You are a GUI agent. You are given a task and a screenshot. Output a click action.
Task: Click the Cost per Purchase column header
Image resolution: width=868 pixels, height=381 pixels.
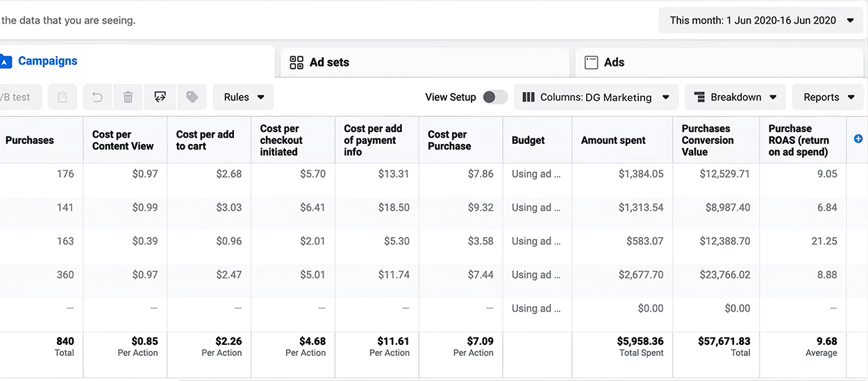449,140
